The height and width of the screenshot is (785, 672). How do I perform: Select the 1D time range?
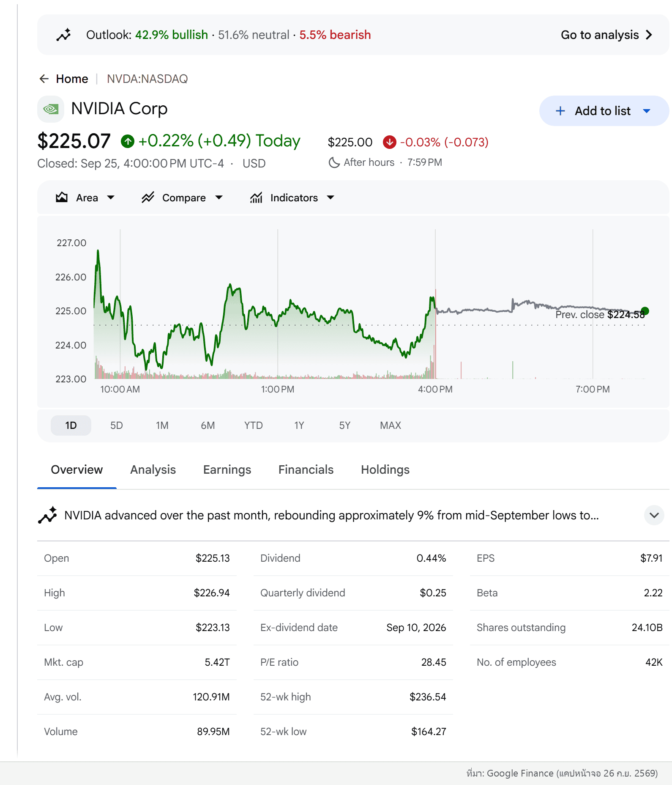[x=71, y=425]
